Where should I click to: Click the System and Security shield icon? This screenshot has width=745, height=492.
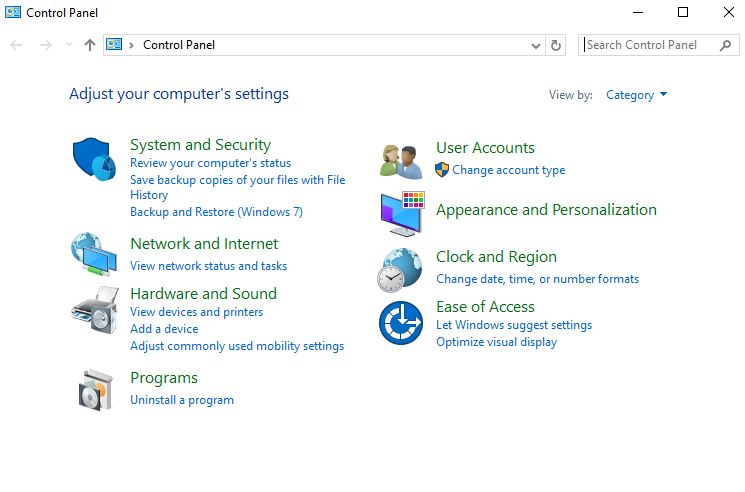coord(94,160)
